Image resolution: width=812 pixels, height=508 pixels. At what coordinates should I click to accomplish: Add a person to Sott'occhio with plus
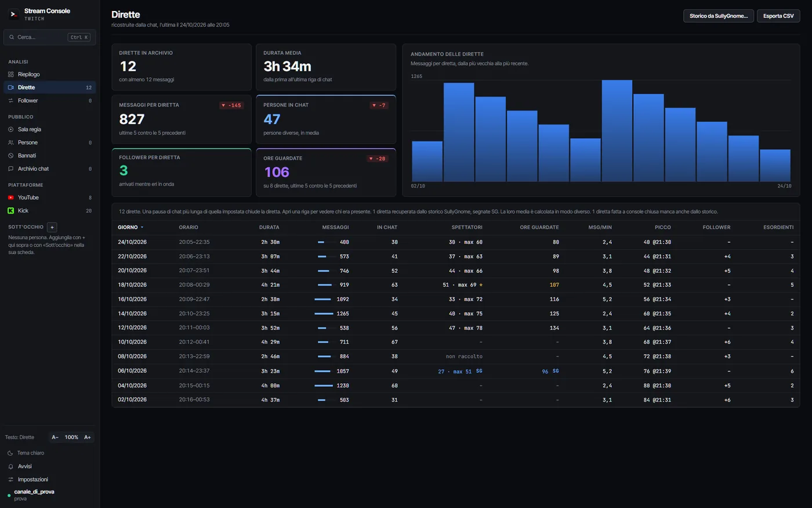pos(52,227)
